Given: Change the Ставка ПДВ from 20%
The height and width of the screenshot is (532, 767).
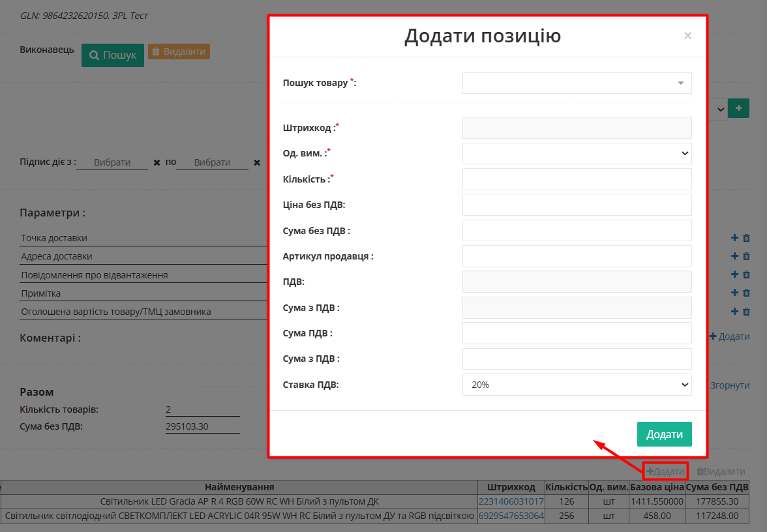Looking at the screenshot, I should [x=577, y=385].
